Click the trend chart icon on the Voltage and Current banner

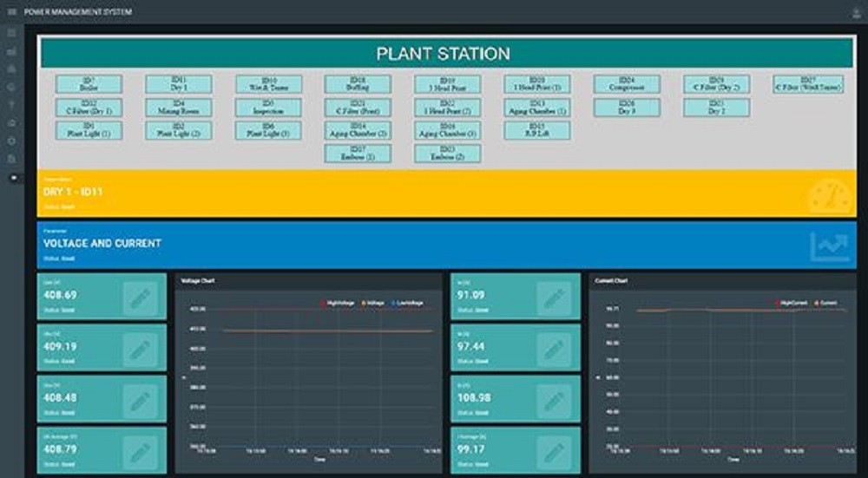(x=829, y=246)
